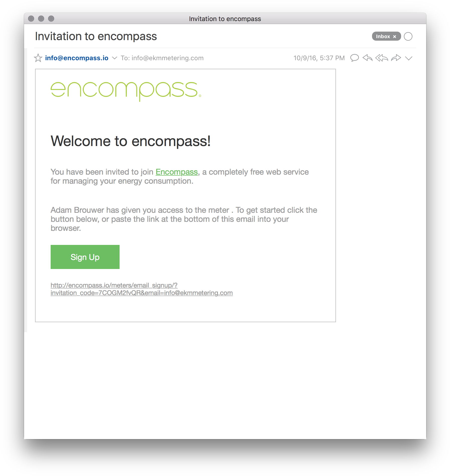Click the Reply All double arrow icon

382,58
